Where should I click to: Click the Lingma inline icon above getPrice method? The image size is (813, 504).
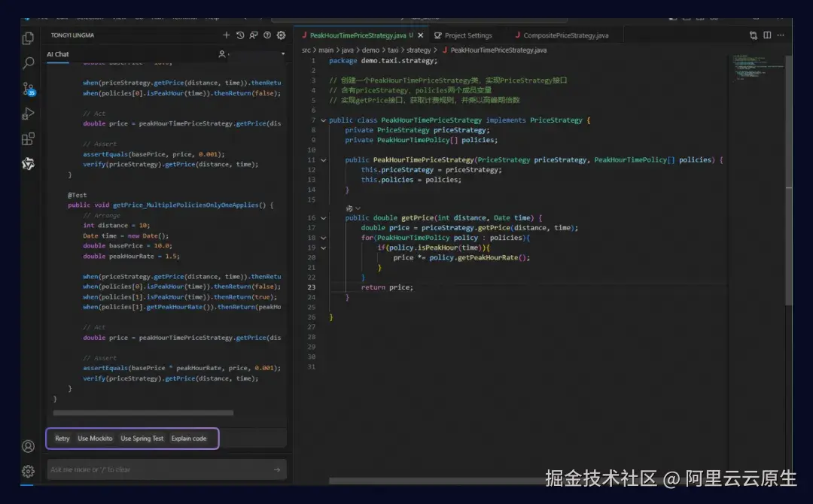click(x=349, y=208)
